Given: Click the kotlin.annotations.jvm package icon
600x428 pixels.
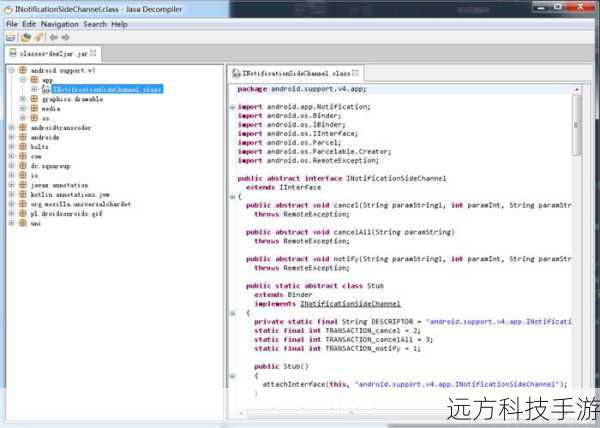Looking at the screenshot, I should [x=23, y=195].
